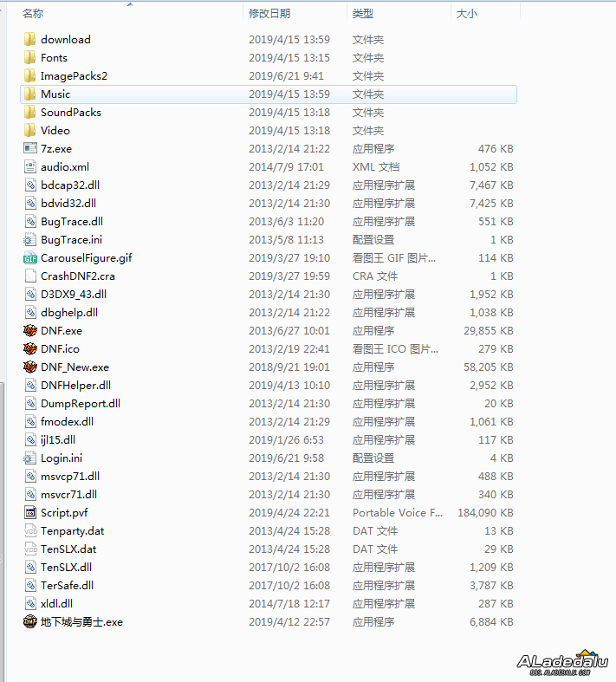
Task: Select the DNF_New.exe icon
Action: pyautogui.click(x=30, y=367)
